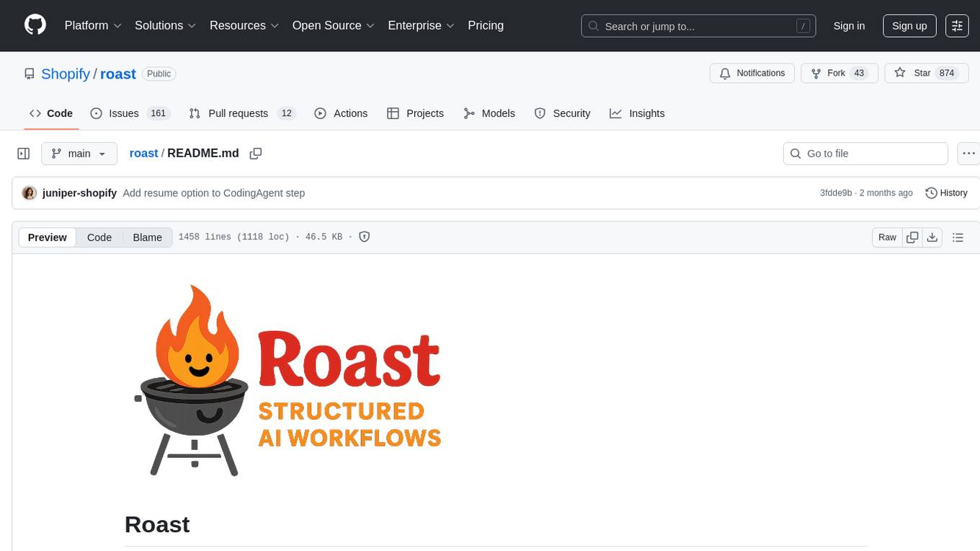This screenshot has width=980, height=551.
Task: Click the Sign in link
Action: pyautogui.click(x=849, y=26)
